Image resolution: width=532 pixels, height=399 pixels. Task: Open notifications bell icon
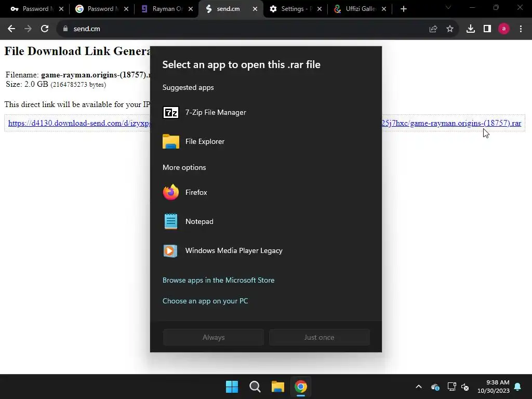(x=518, y=387)
